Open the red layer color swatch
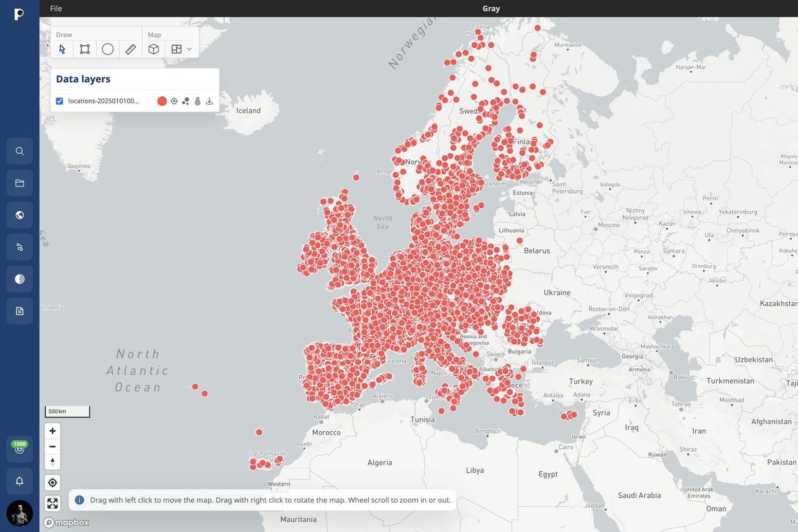 [x=162, y=101]
